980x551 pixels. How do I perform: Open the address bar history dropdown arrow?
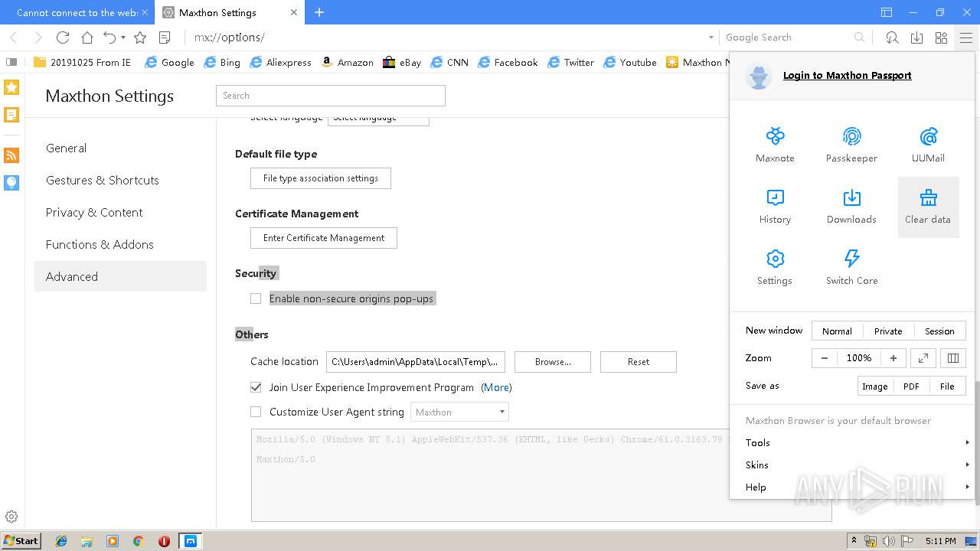click(710, 37)
